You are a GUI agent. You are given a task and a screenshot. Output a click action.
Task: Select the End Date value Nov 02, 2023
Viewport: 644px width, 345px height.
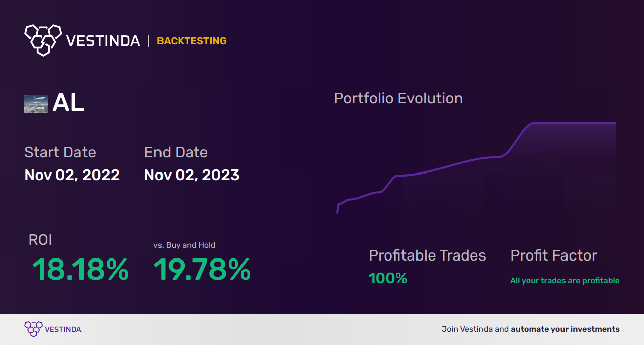pos(192,175)
